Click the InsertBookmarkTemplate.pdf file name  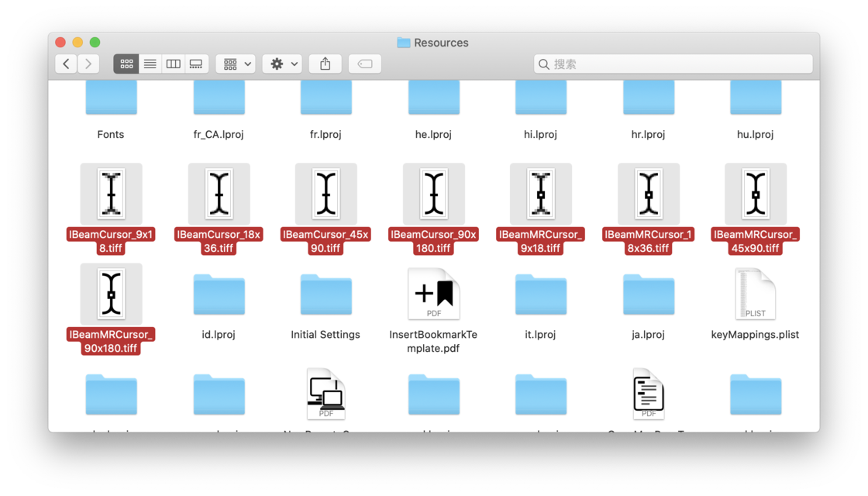click(x=433, y=342)
